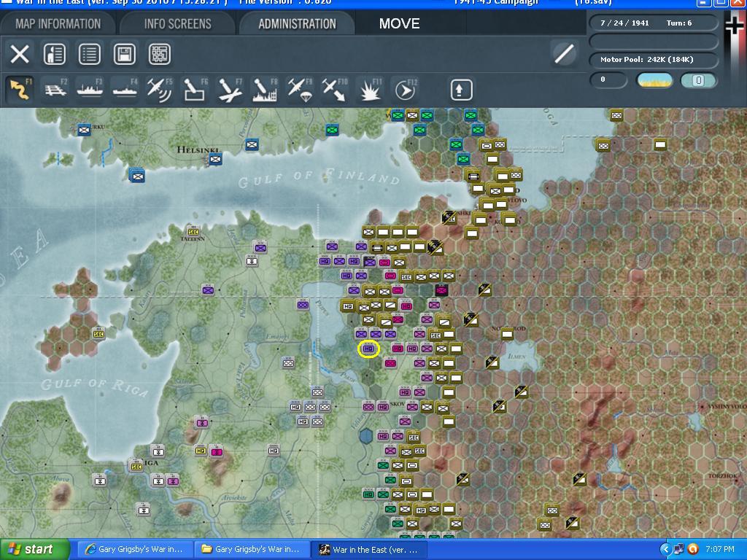
Task: Click the floppy disk save icon
Action: pos(124,54)
